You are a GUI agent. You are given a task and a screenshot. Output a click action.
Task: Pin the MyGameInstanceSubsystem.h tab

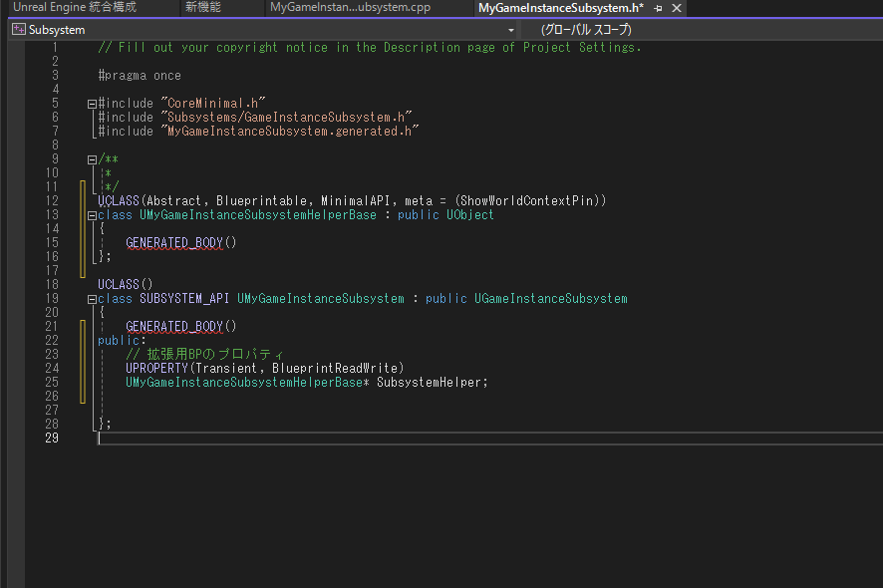tap(658, 8)
